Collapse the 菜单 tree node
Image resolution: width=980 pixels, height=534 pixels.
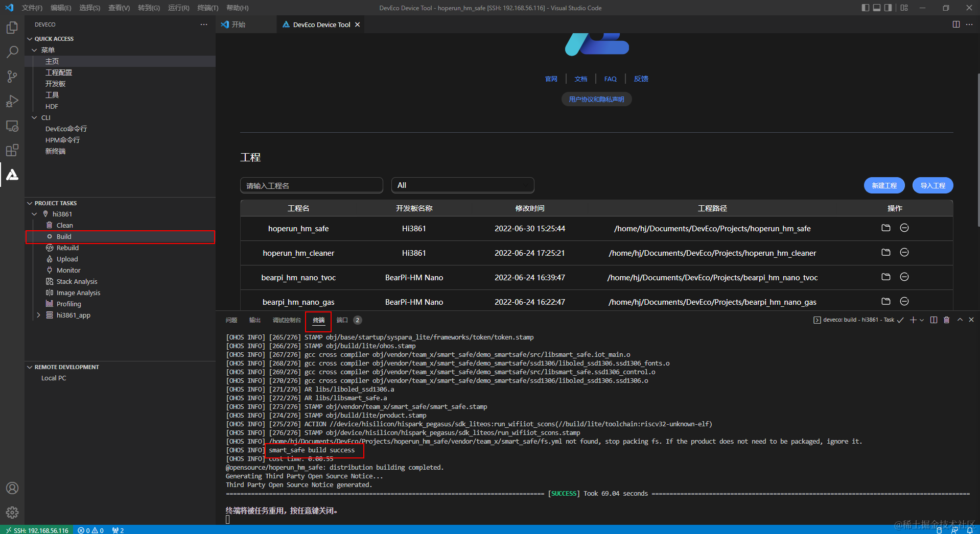[34, 50]
